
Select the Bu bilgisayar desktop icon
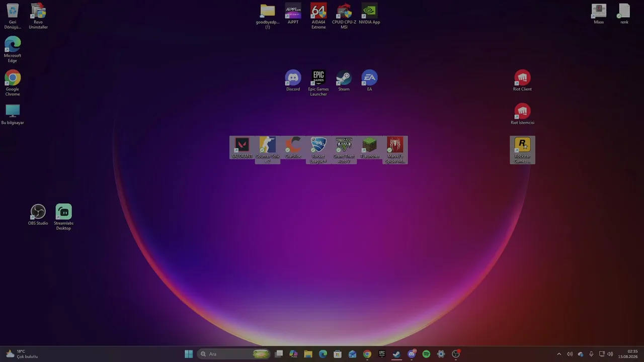coord(13,115)
